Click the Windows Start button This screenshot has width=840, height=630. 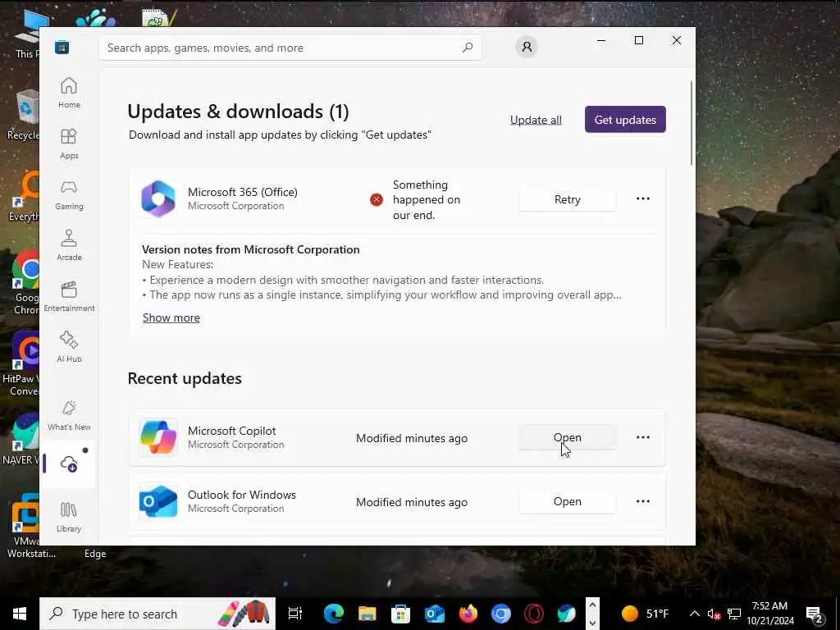point(20,614)
